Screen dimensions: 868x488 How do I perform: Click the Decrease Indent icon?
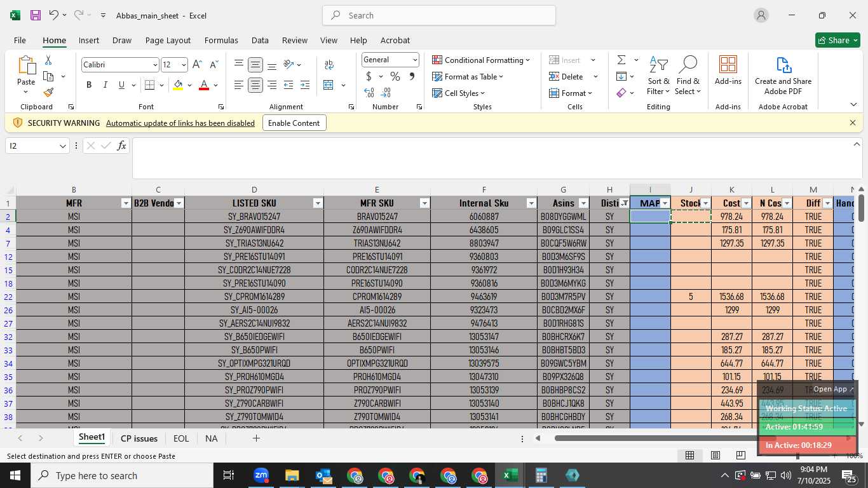288,85
